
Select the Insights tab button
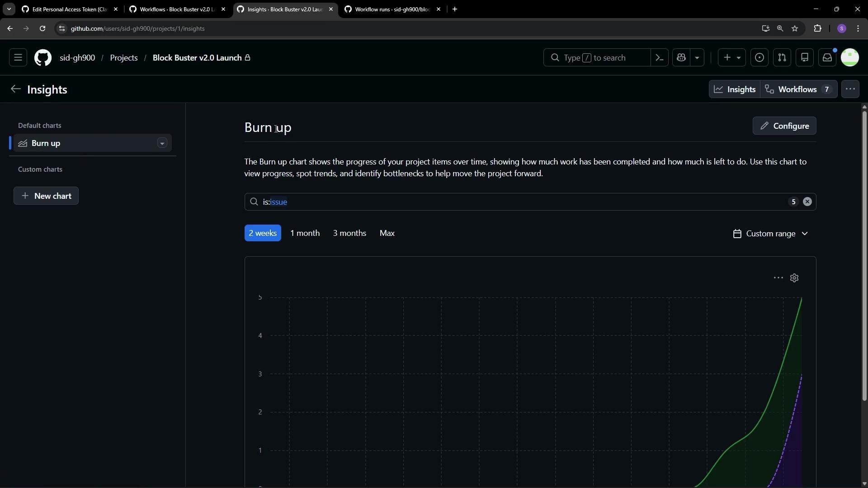735,89
